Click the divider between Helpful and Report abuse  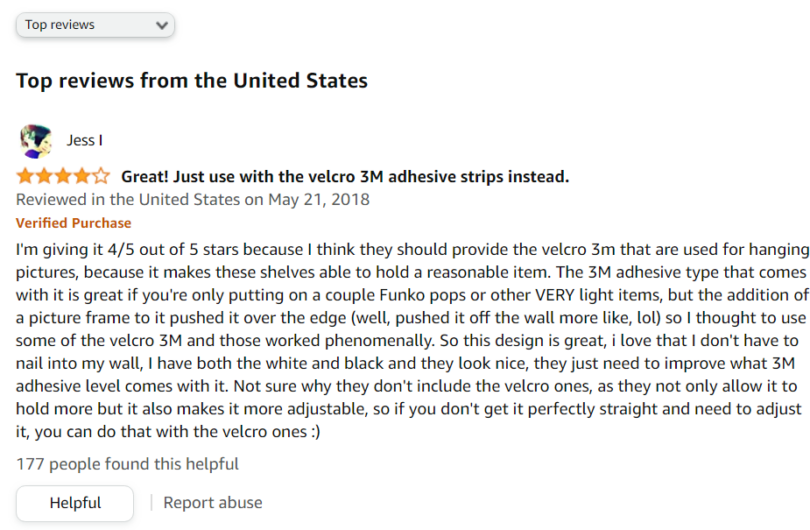pos(151,503)
